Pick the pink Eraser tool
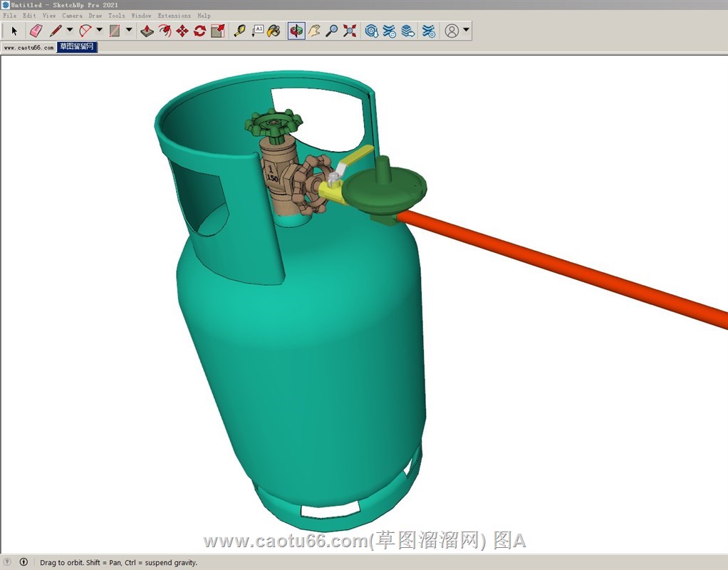Viewport: 728px width, 570px height. (x=36, y=31)
